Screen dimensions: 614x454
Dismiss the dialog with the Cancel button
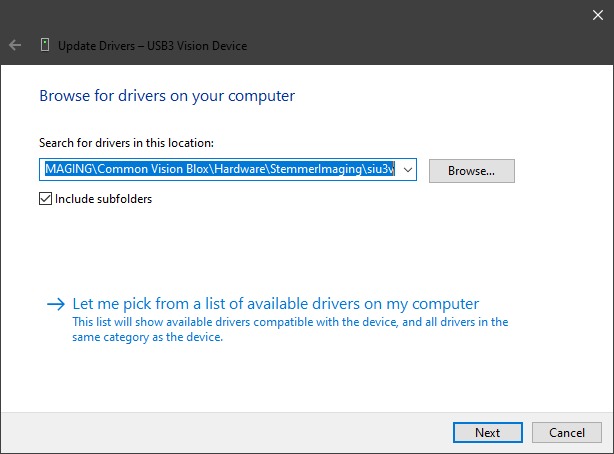pos(566,433)
